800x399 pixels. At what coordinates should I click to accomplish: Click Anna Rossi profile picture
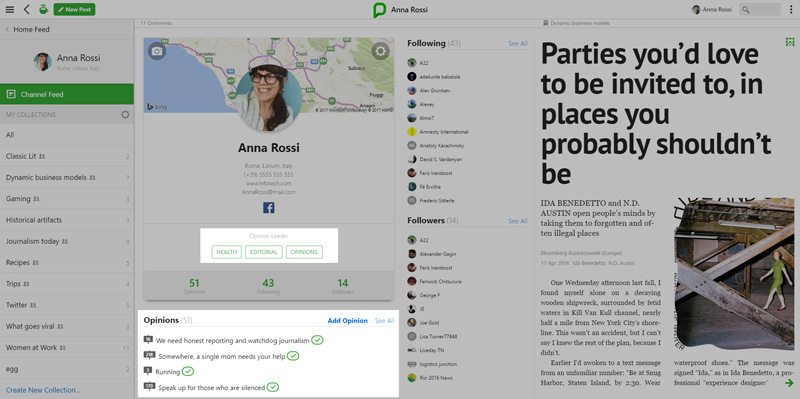pos(268,98)
